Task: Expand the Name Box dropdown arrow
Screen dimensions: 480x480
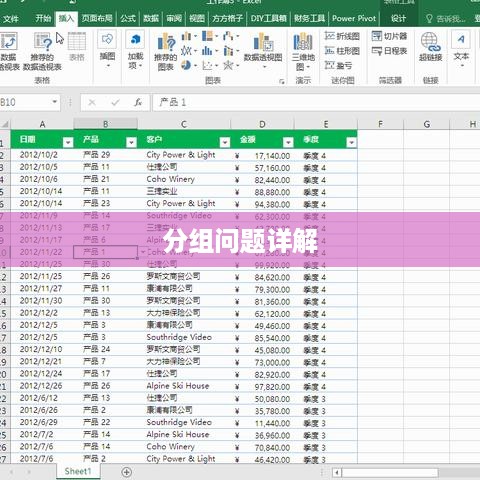Action: [55, 102]
